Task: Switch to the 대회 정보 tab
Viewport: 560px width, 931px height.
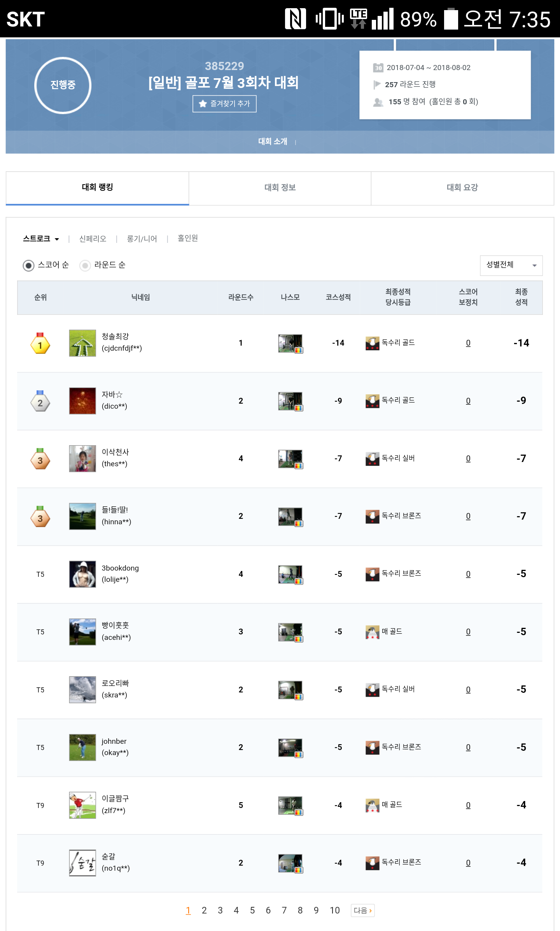Action: pyautogui.click(x=280, y=188)
